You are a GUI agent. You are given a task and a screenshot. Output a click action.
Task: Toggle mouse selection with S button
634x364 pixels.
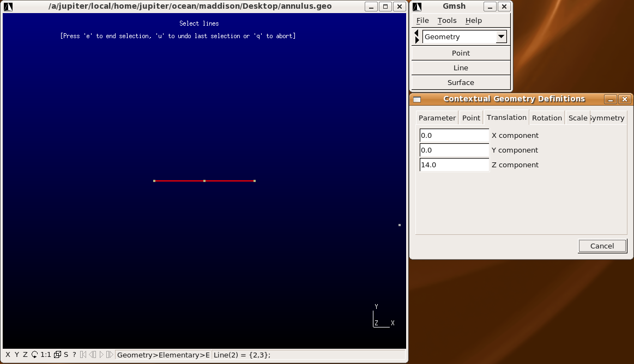pos(66,355)
